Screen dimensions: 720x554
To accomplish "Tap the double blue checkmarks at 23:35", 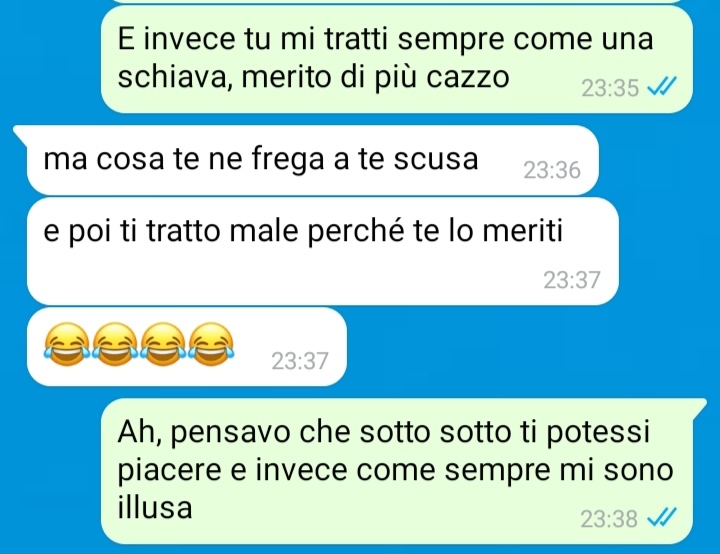I will [662, 86].
